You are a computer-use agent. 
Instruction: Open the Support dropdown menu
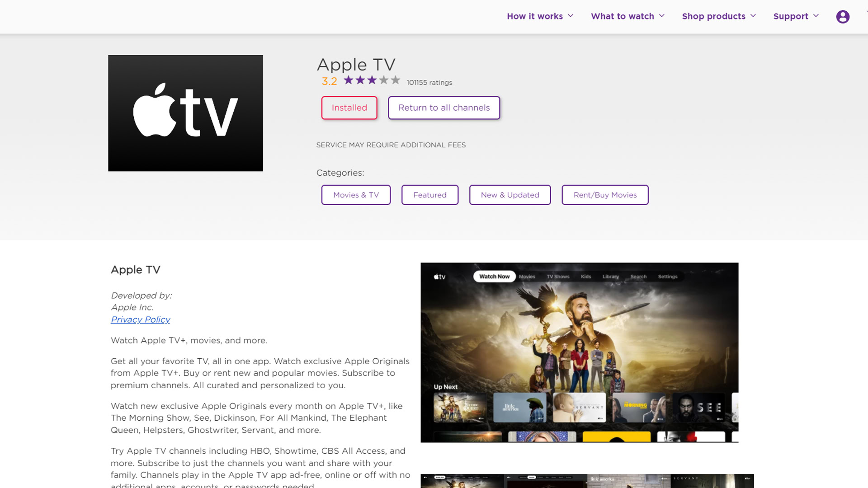[795, 16]
